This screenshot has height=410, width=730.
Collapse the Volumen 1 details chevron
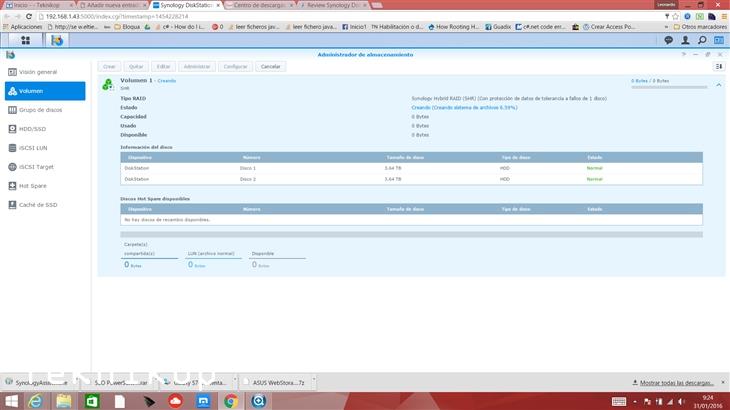719,85
